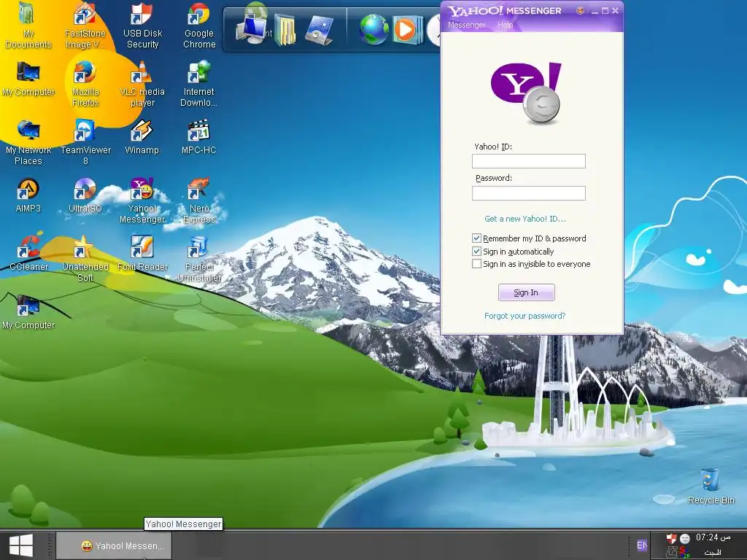Uncheck Remember my ID & password

click(x=476, y=238)
